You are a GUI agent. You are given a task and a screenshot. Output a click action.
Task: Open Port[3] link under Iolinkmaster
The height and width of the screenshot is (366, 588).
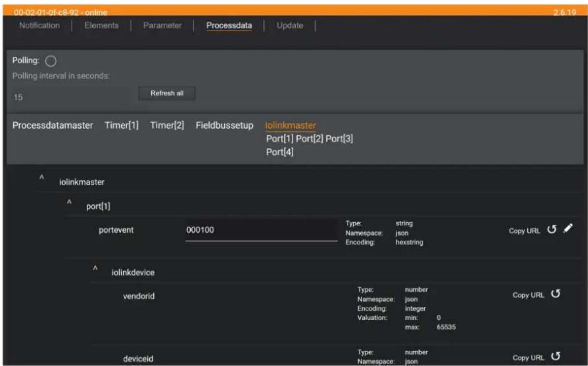339,138
